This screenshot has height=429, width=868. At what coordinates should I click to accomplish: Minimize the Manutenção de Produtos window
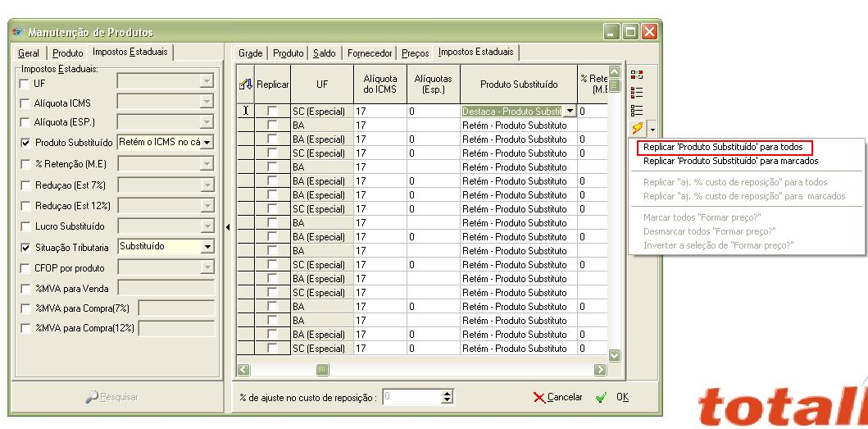click(611, 32)
